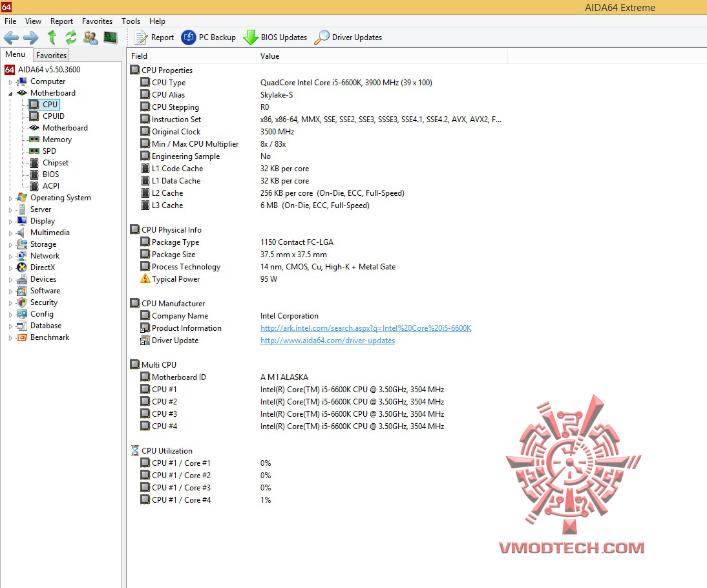Screen dimensions: 707x588
Task: Open the Tools menu
Action: tap(131, 21)
